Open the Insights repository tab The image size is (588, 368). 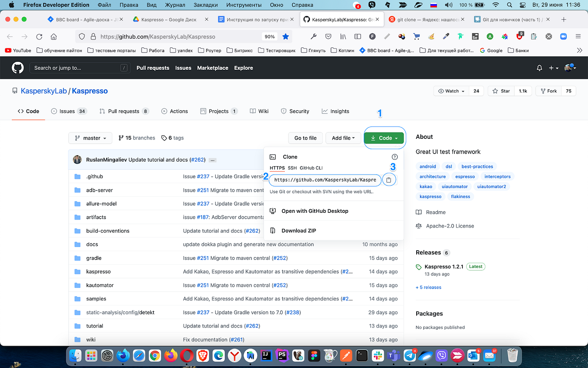click(336, 111)
